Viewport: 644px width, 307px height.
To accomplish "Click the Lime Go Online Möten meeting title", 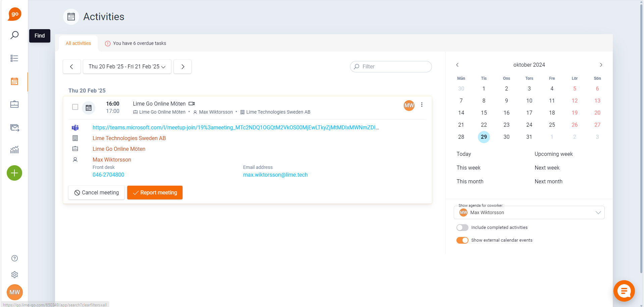I will tap(159, 104).
